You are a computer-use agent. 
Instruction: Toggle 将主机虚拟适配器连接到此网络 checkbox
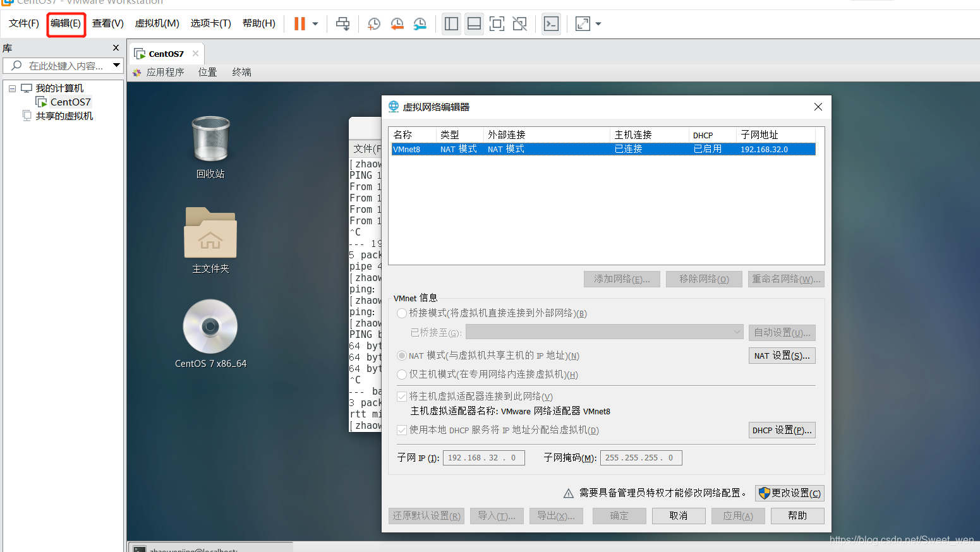point(402,397)
